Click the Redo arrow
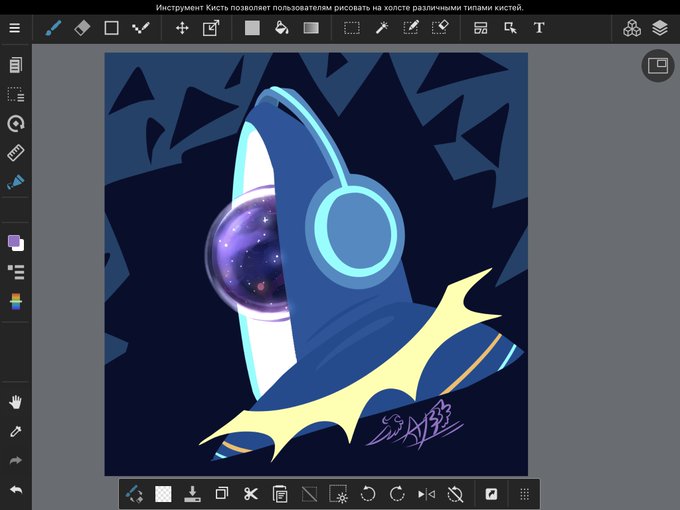 16,461
